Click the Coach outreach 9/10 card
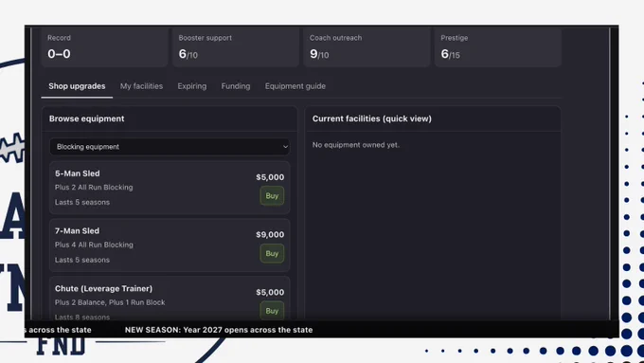Screen dimensions: 644x363 367,46
